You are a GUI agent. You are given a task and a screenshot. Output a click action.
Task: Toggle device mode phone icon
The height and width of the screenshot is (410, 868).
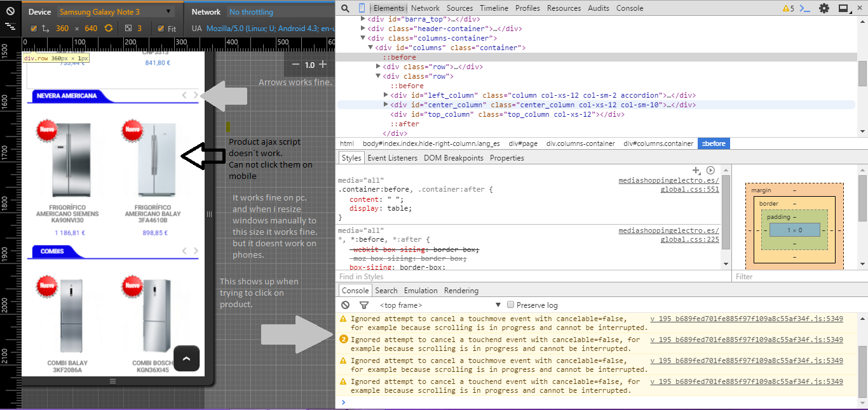pos(362,8)
